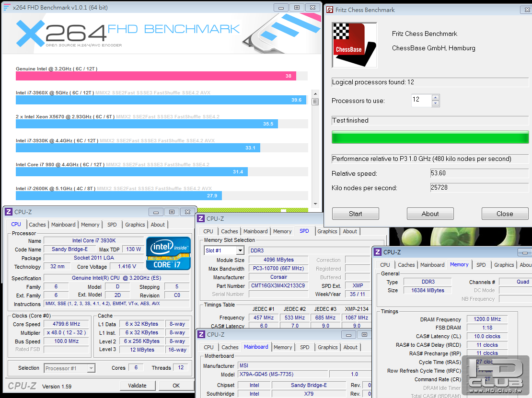This screenshot has height=398, width=532.
Task: Click the pink Genuine Intel 38 result bar
Action: click(x=156, y=76)
